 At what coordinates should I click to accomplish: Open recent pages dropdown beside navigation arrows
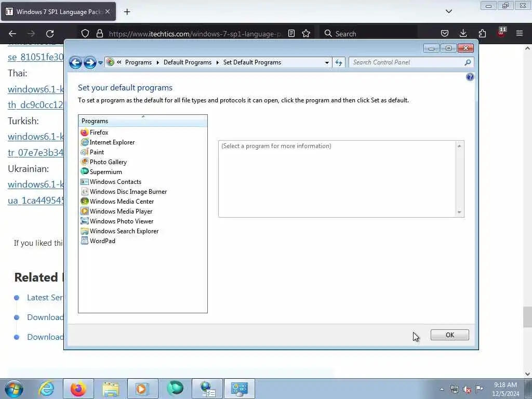tap(100, 63)
